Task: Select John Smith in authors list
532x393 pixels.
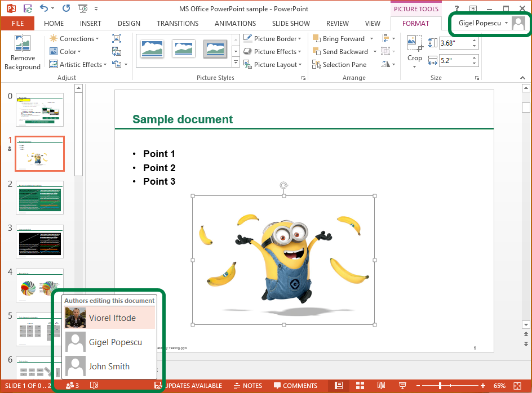Action: 109,366
